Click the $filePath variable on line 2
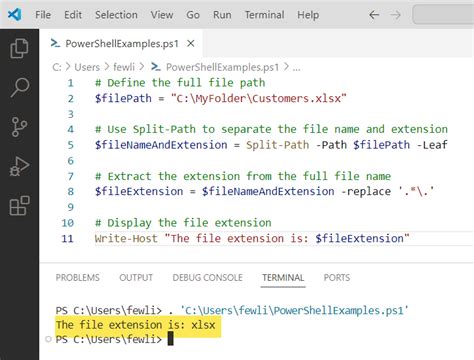Screen dimensions: 474x360 (x=123, y=98)
